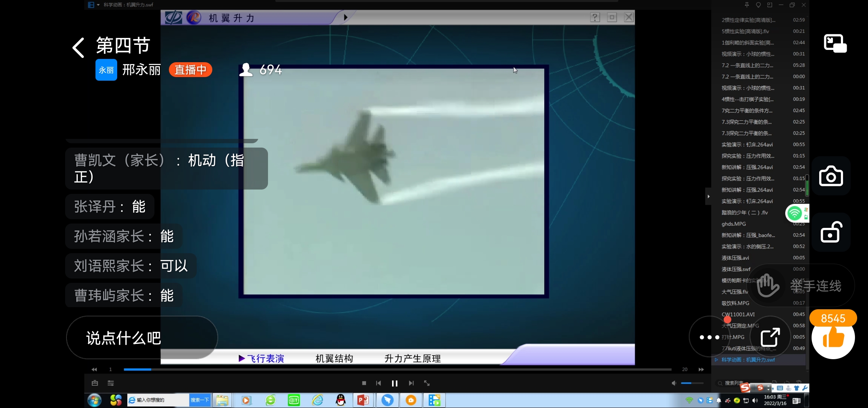The height and width of the screenshot is (408, 868).
Task: Skip to the next media file
Action: [x=411, y=383]
